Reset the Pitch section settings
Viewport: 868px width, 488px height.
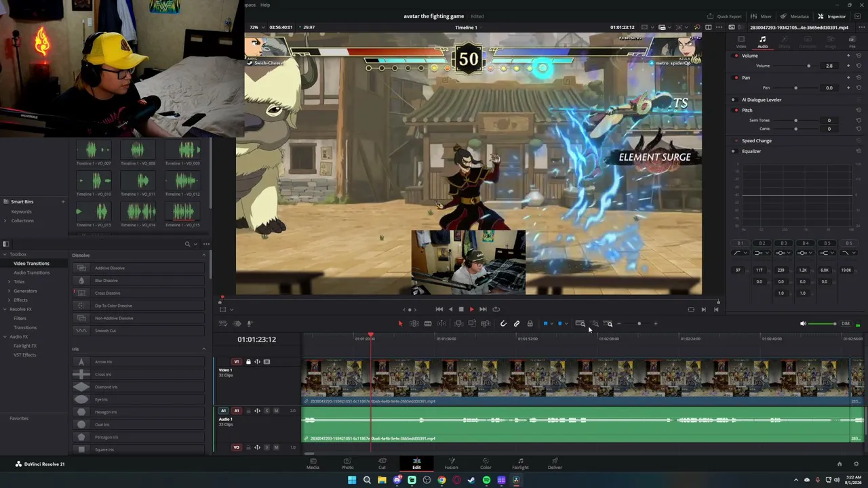coord(859,110)
